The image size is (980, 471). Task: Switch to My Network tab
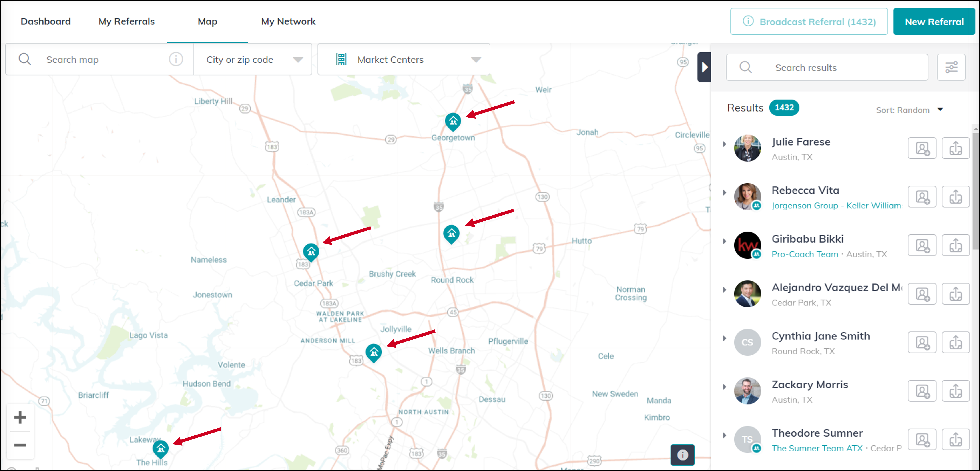288,21
